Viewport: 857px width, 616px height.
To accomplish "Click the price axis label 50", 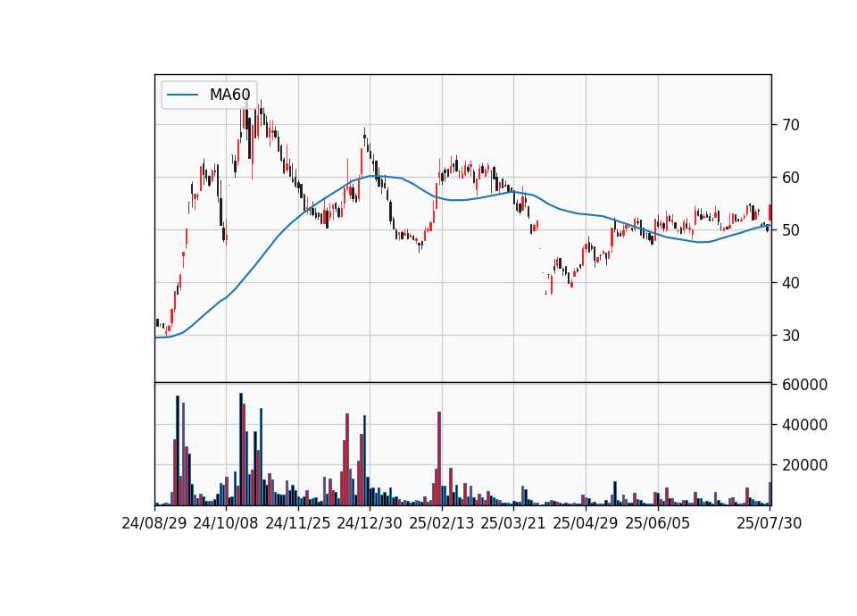I will pos(791,230).
